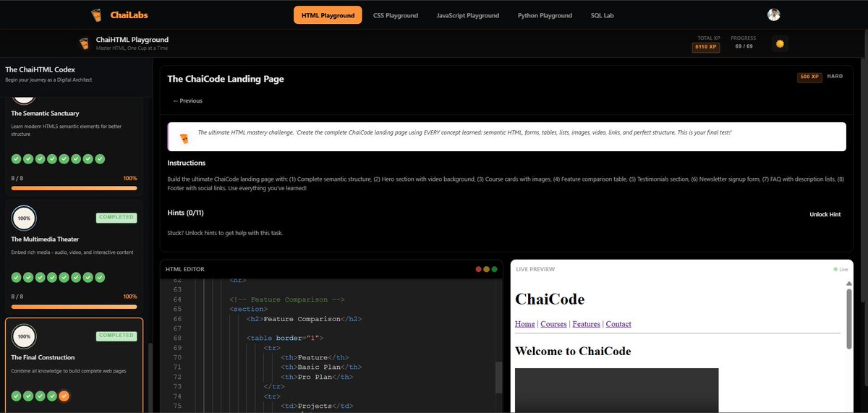Viewport: 868px width, 413px height.
Task: Click the ChaiLabs brand name link
Action: (x=129, y=15)
